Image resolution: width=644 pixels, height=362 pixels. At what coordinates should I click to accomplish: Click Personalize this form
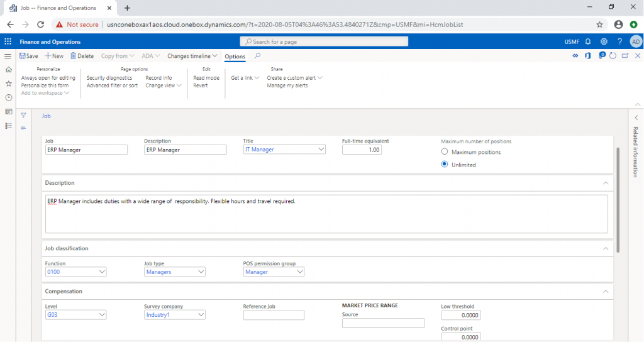pos(45,85)
